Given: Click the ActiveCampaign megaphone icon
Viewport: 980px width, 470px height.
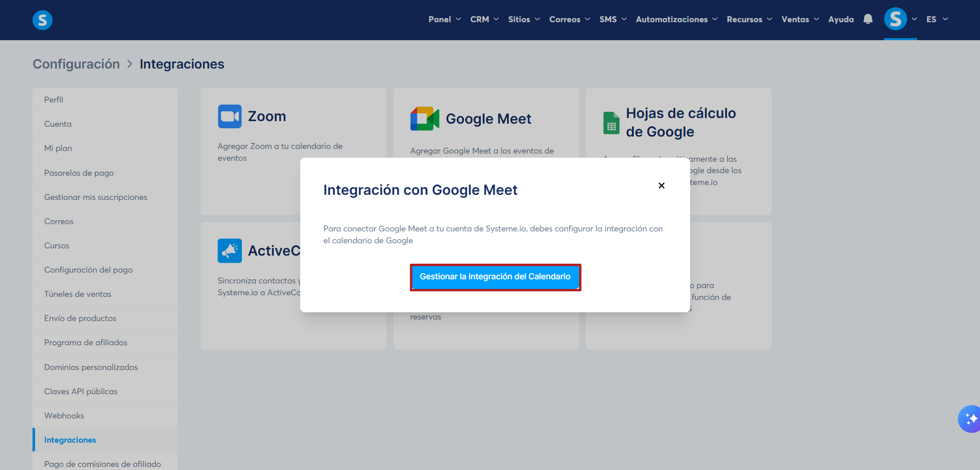Looking at the screenshot, I should [230, 251].
